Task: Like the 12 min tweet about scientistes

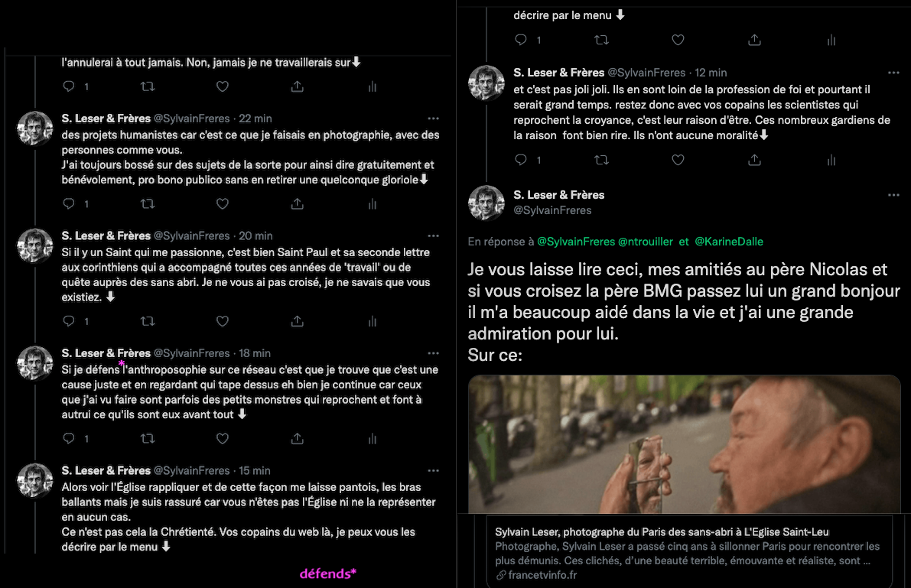Action: click(678, 160)
